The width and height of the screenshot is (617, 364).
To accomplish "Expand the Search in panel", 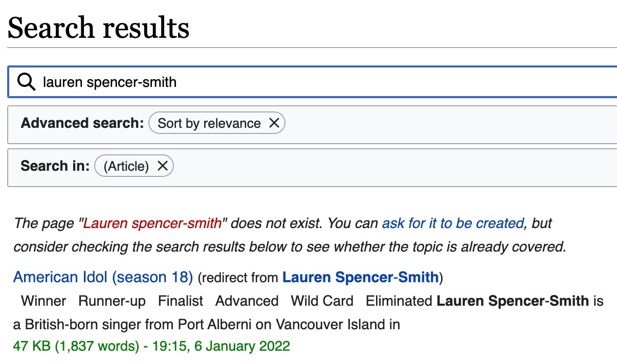I will (x=312, y=167).
